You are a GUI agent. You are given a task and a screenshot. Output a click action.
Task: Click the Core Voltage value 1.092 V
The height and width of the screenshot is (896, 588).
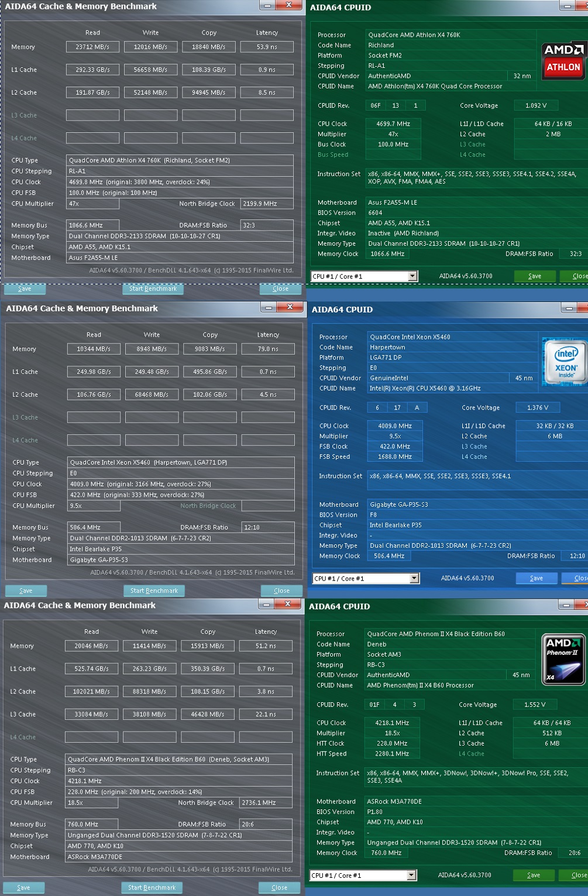coord(536,106)
